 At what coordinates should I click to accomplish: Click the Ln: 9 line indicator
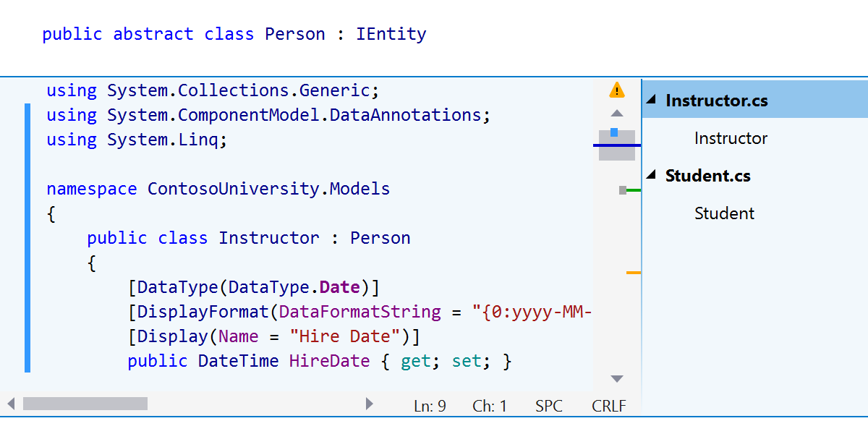click(x=430, y=406)
